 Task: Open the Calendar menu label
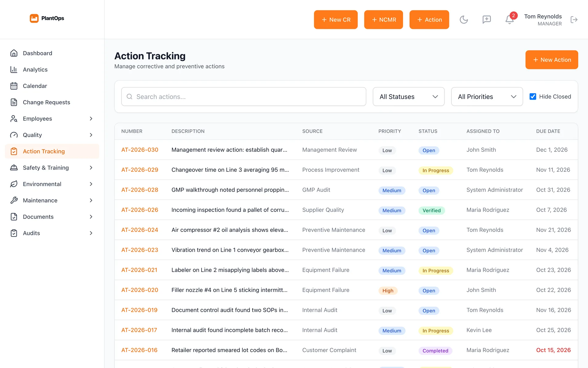[x=35, y=86]
